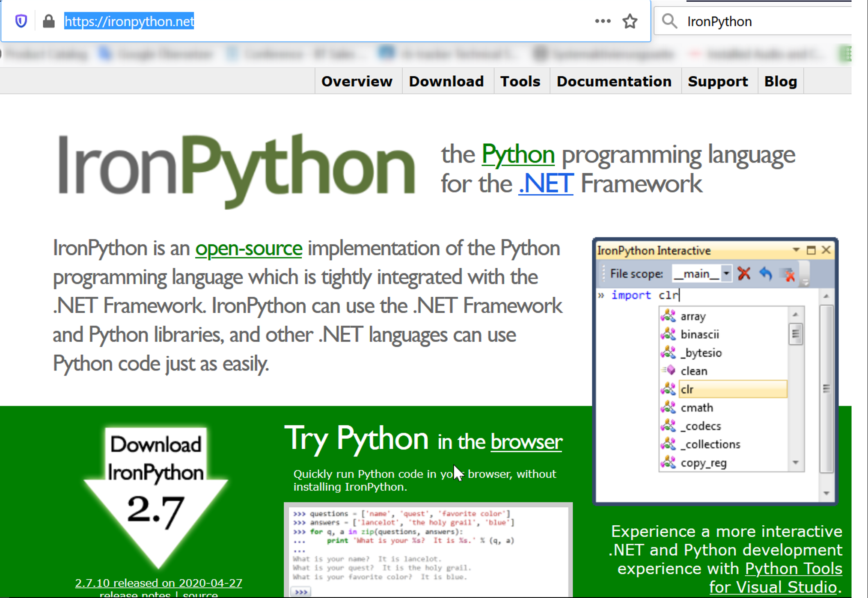Screen dimensions: 868x598
Task: Click the red X toolbar icon
Action: click(744, 274)
